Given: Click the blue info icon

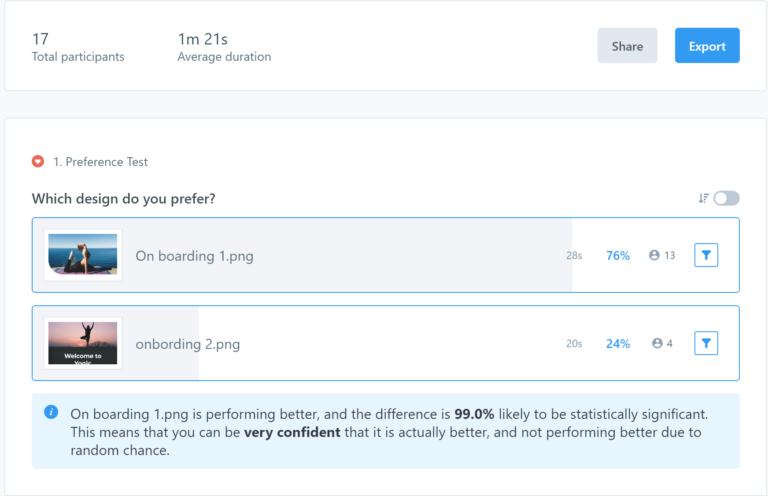Looking at the screenshot, I should tap(51, 412).
